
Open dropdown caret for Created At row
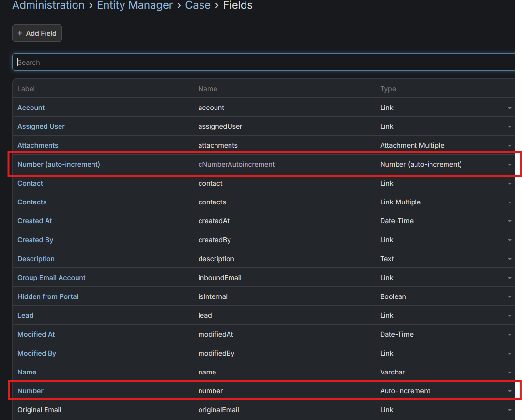coord(509,221)
